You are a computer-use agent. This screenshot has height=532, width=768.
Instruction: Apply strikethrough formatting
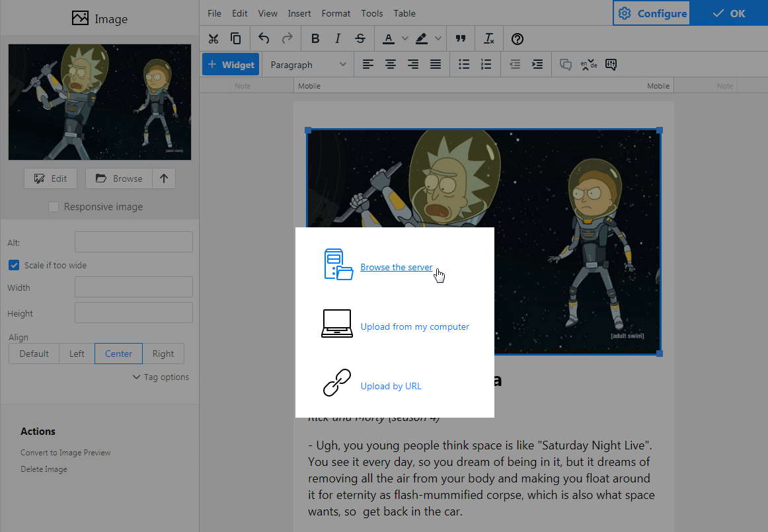360,39
